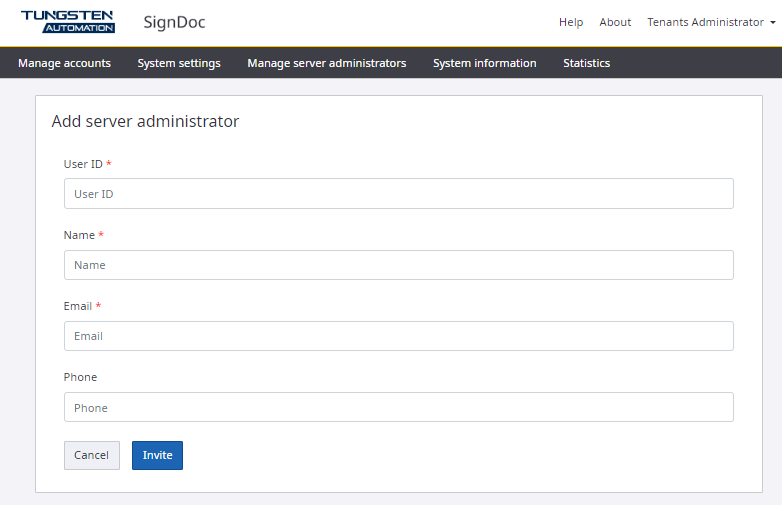Switch to Statistics tab
Screen dimensions: 782x505
pos(586,63)
